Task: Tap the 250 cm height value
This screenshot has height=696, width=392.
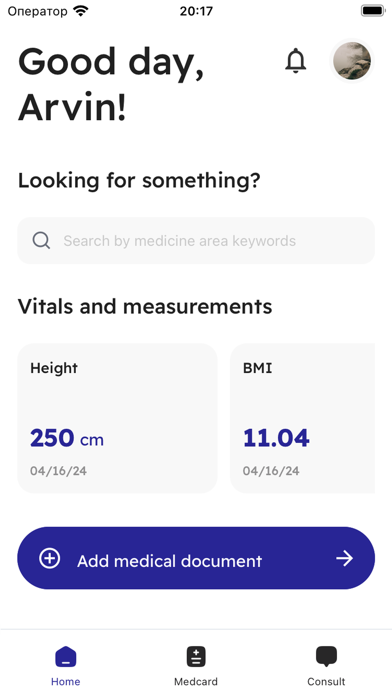Action: pos(67,438)
